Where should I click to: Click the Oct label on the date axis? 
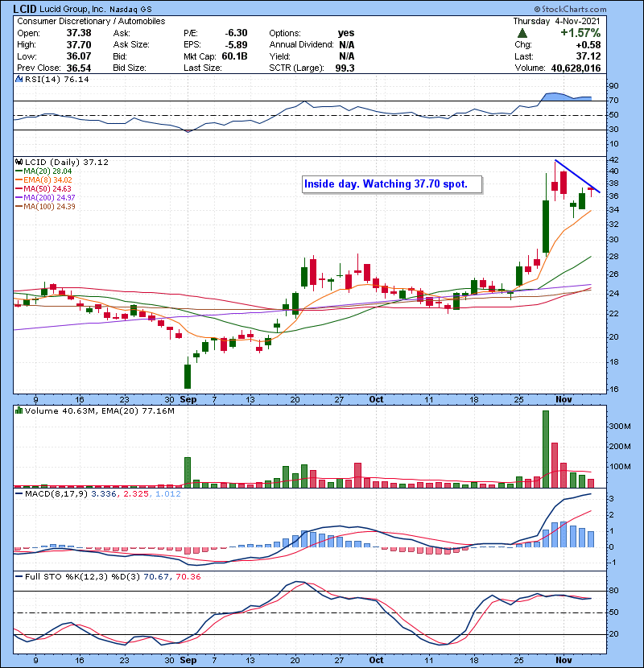(x=376, y=398)
